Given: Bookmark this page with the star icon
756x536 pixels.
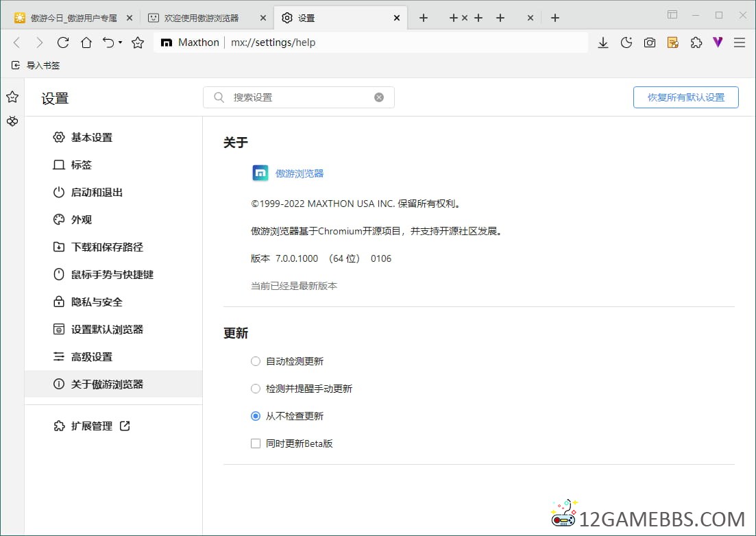Looking at the screenshot, I should pyautogui.click(x=138, y=42).
